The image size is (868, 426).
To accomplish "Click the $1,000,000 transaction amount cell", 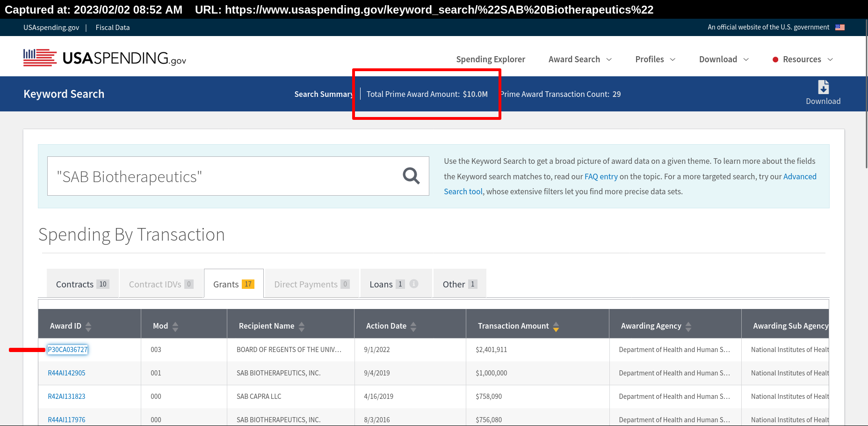I will point(538,373).
